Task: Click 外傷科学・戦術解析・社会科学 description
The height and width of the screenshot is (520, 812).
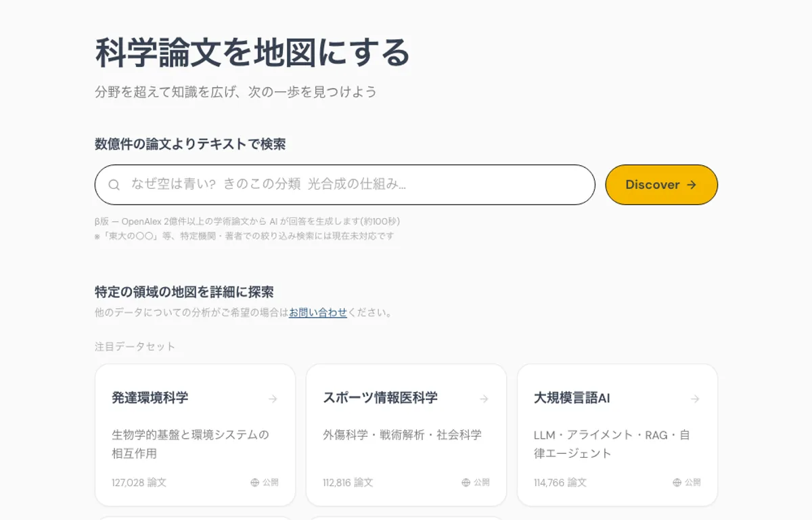Action: point(403,435)
